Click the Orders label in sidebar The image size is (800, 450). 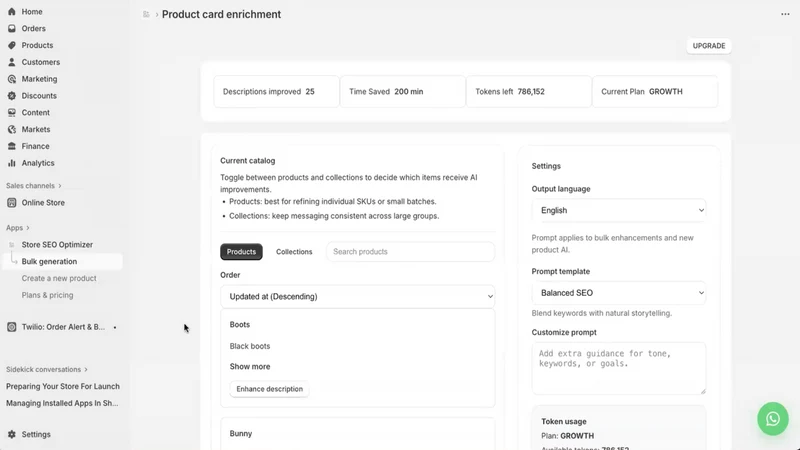[x=33, y=29]
